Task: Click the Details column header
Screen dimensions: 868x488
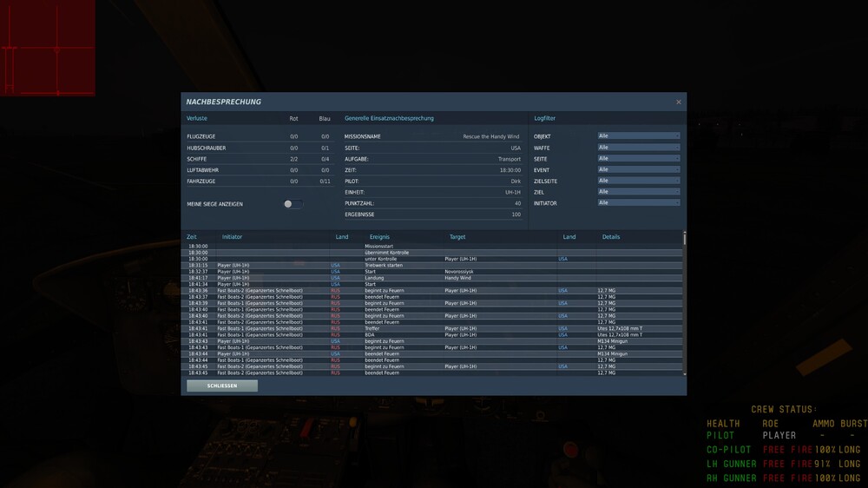Action: (610, 236)
